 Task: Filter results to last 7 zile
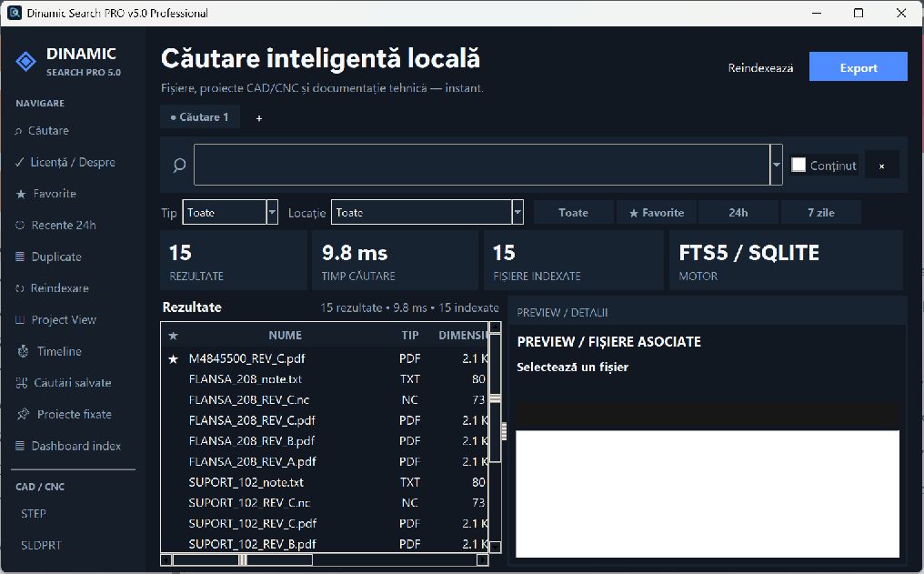(821, 213)
